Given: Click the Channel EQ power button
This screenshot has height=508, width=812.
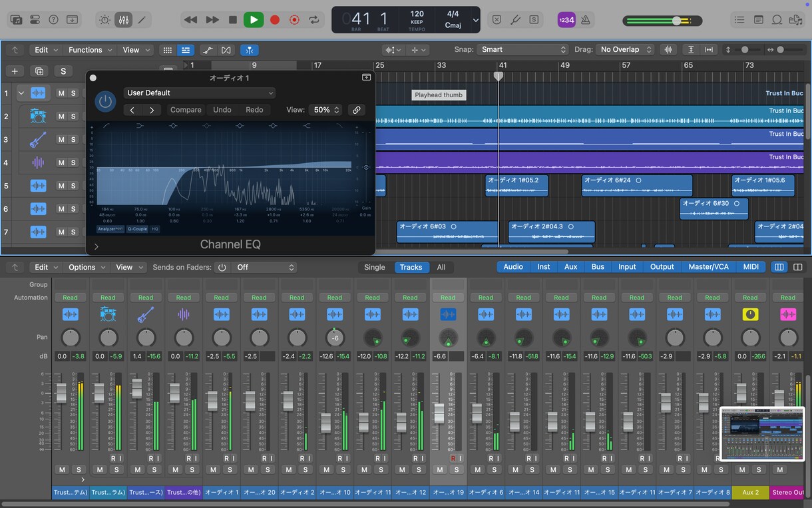Looking at the screenshot, I should (x=105, y=101).
